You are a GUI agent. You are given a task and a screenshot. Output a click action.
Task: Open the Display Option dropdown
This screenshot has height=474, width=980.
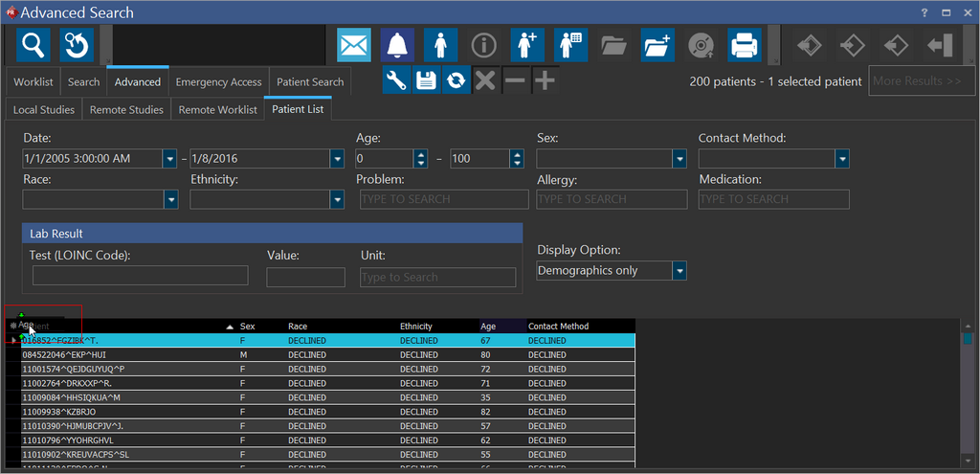tap(679, 271)
